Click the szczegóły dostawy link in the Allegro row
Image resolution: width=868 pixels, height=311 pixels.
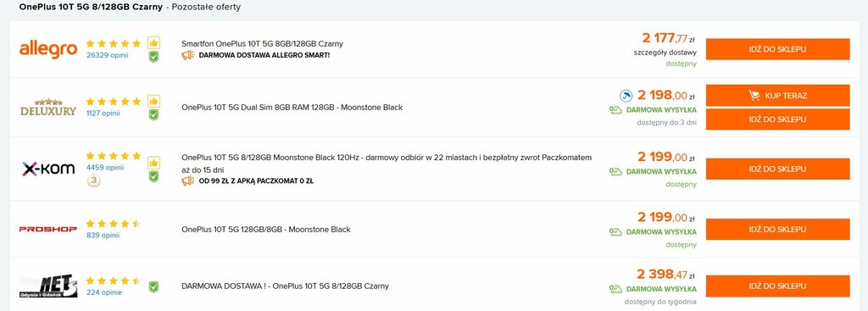665,53
